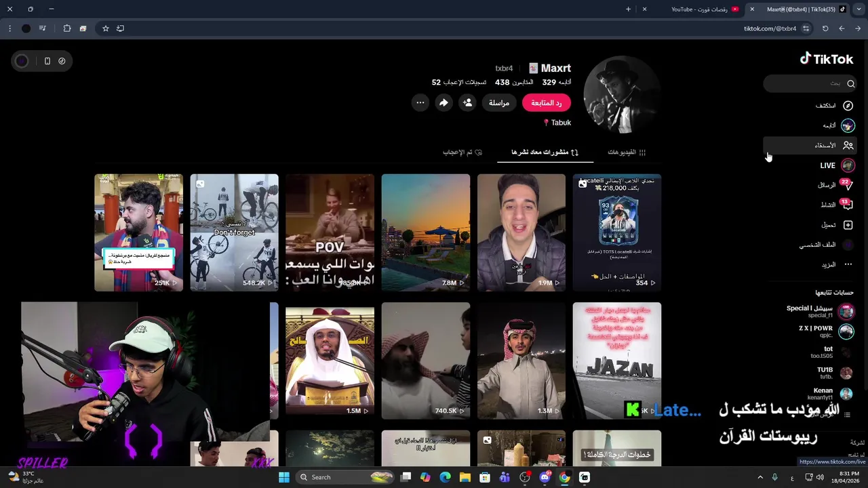Open Chrome from taskbar

coord(564,477)
